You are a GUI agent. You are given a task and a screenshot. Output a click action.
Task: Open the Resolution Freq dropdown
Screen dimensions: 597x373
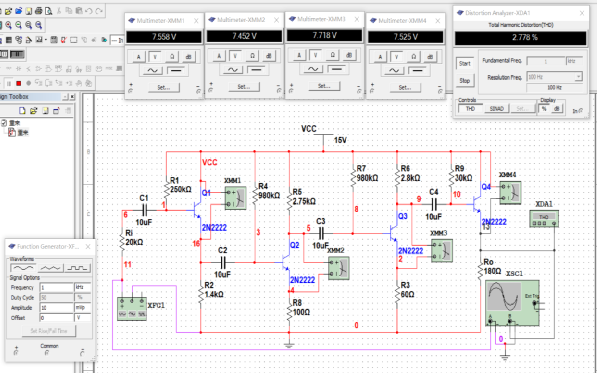click(578, 77)
